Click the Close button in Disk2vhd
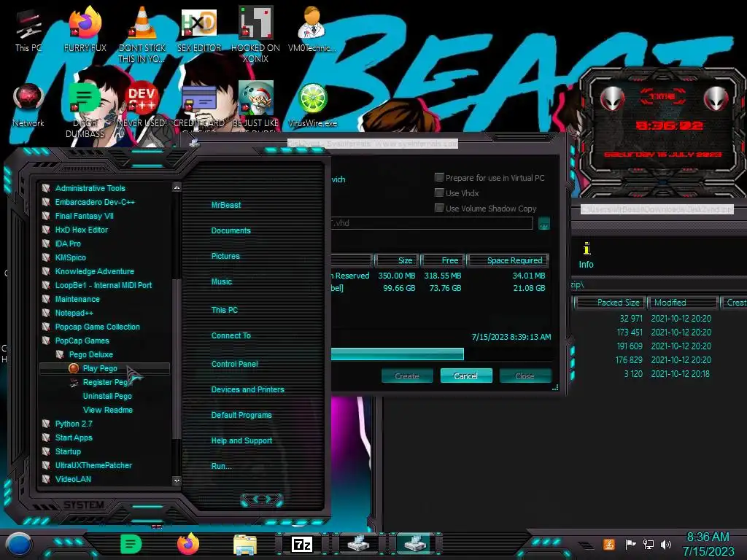The width and height of the screenshot is (747, 560). point(525,376)
